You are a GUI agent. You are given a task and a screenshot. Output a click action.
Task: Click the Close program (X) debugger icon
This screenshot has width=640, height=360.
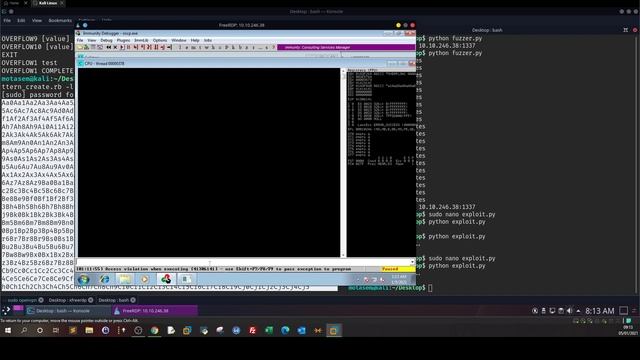(116, 47)
